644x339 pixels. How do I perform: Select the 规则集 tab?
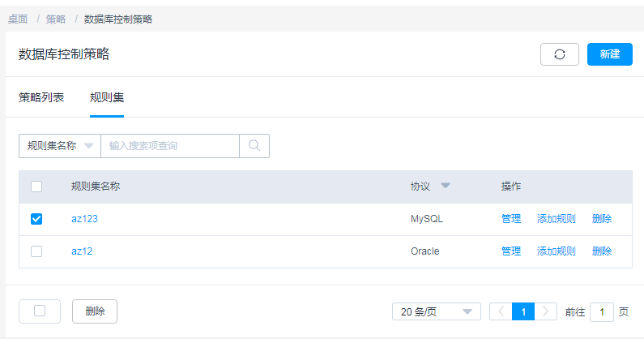click(x=107, y=97)
